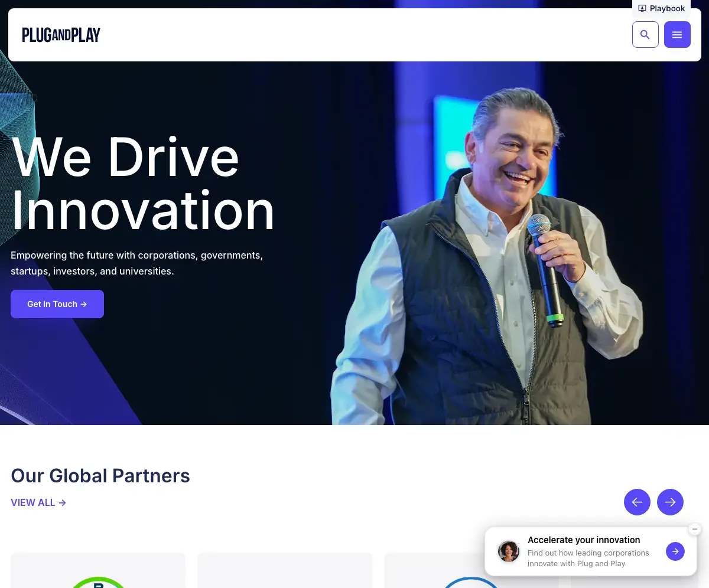Show next partners with right arrow
The height and width of the screenshot is (588, 709).
point(670,502)
